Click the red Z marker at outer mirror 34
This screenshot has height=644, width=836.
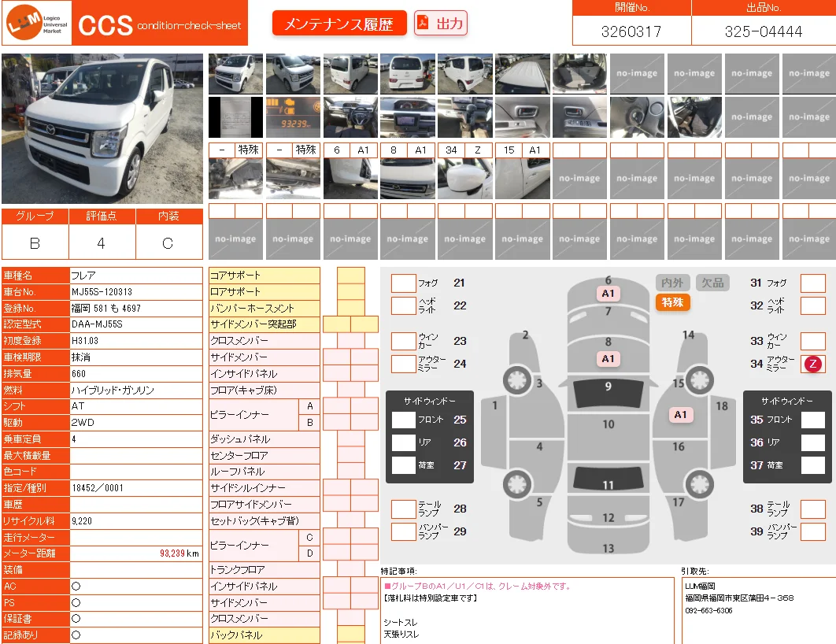point(812,364)
